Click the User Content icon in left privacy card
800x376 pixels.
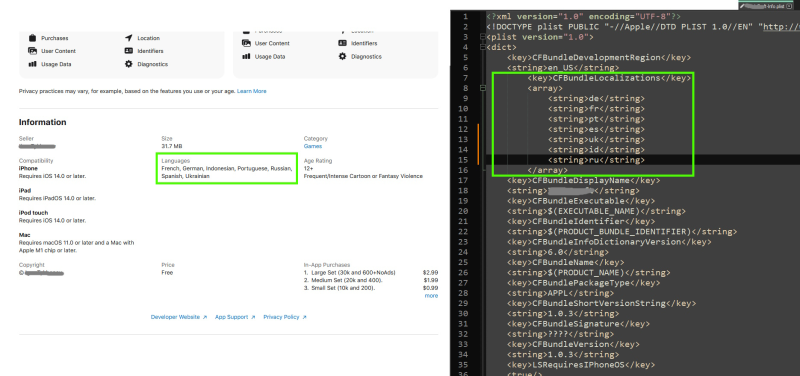(32, 51)
